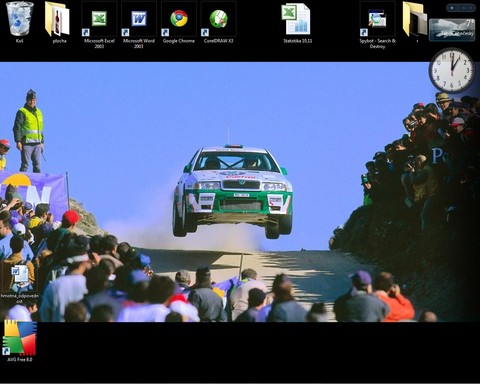Click the jumping rally car on the wallpaper
480x384 pixels.
point(232,191)
